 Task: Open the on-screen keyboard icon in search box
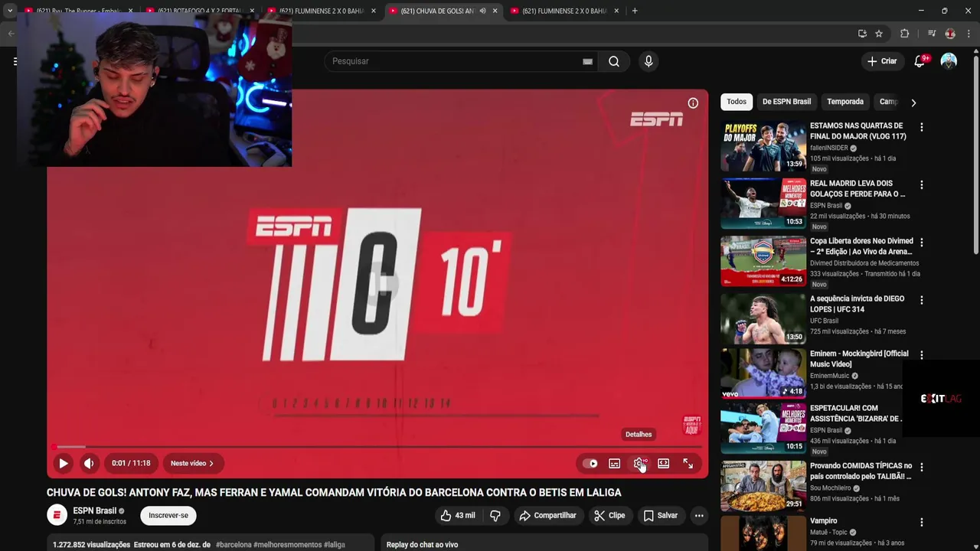[x=587, y=61]
